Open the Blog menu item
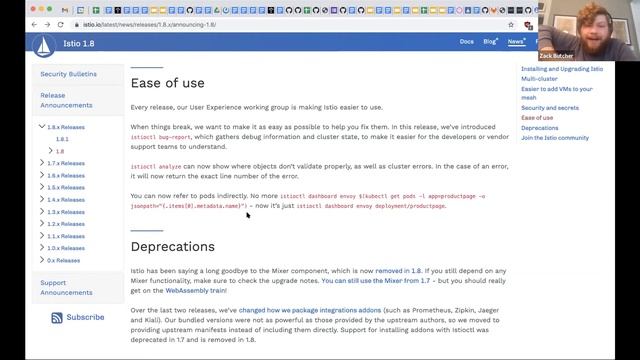 click(x=490, y=42)
